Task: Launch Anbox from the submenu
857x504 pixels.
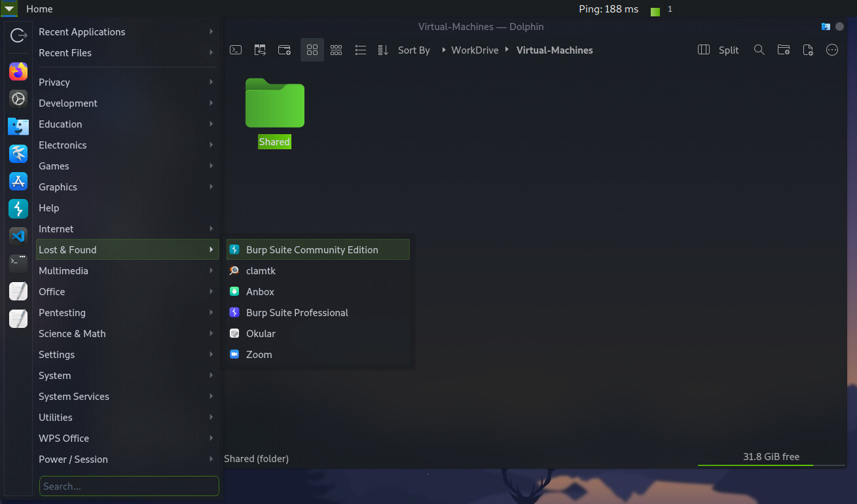Action: (318, 291)
